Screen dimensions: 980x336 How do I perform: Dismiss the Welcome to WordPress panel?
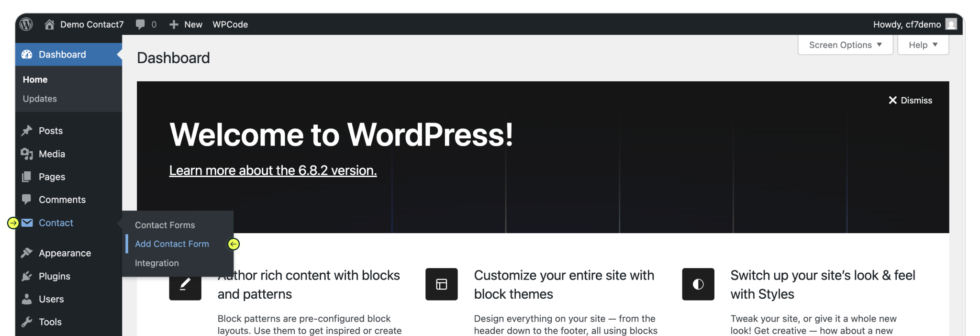pyautogui.click(x=910, y=100)
